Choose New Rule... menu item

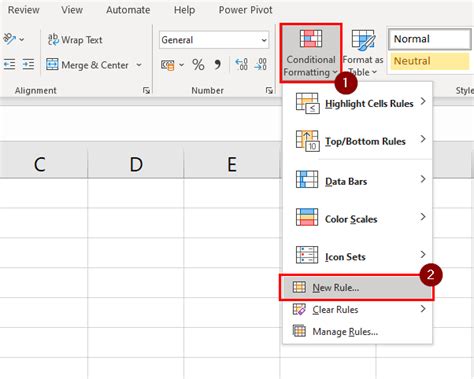coord(357,287)
